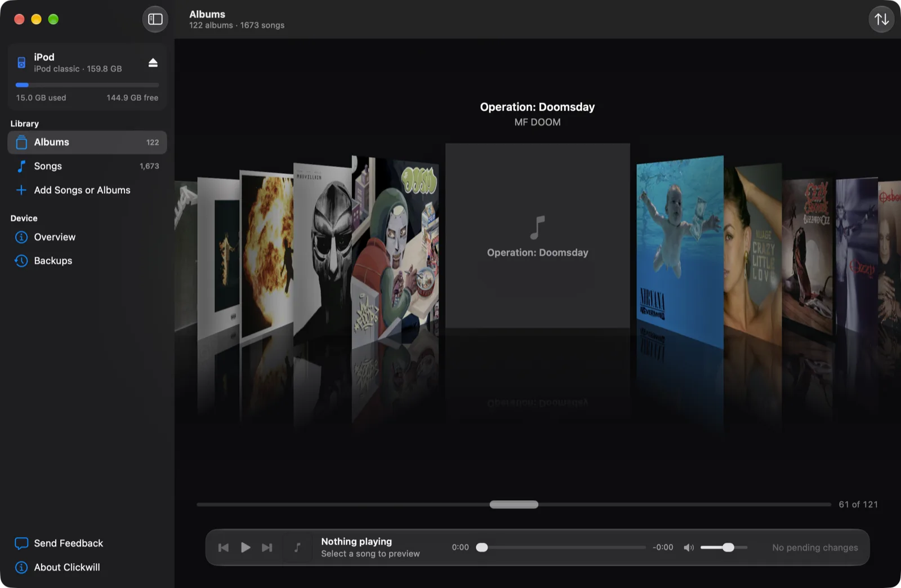
Task: Select the MM..FOOD album cover
Action: (395, 251)
